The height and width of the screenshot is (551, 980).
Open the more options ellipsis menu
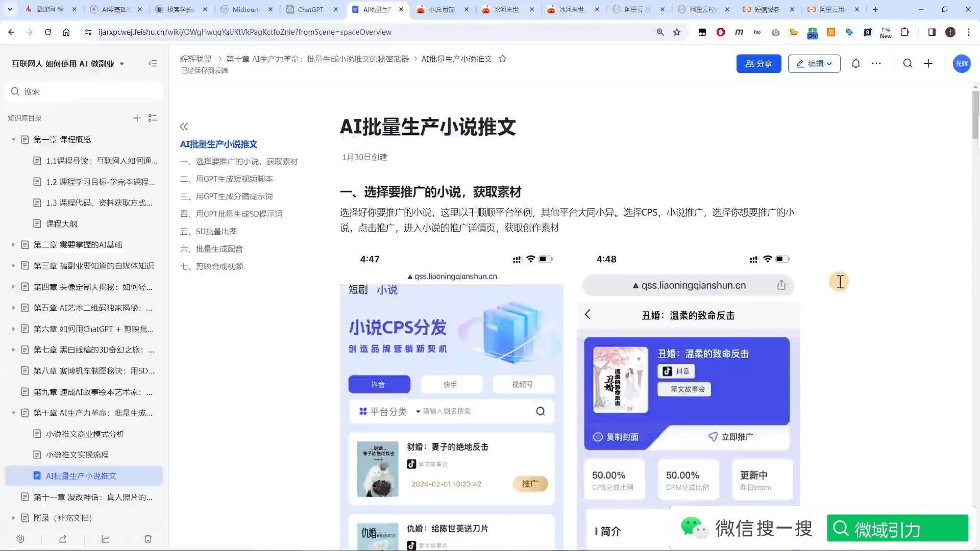876,64
